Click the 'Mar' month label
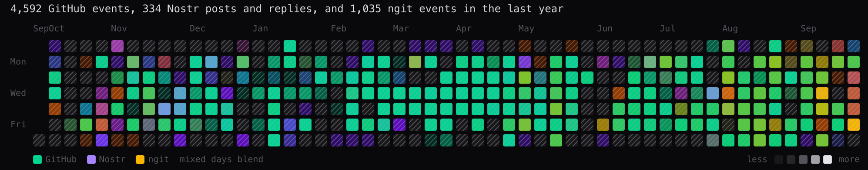868x170 pixels. pos(401,29)
